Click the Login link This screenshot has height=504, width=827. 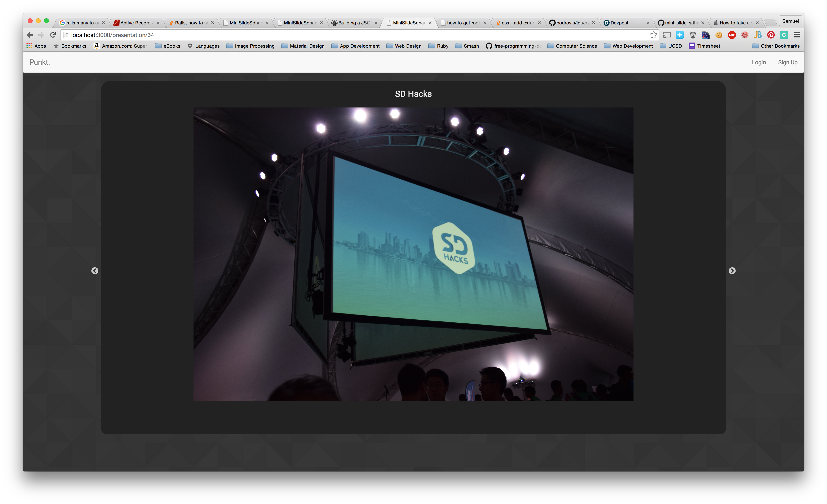(759, 62)
